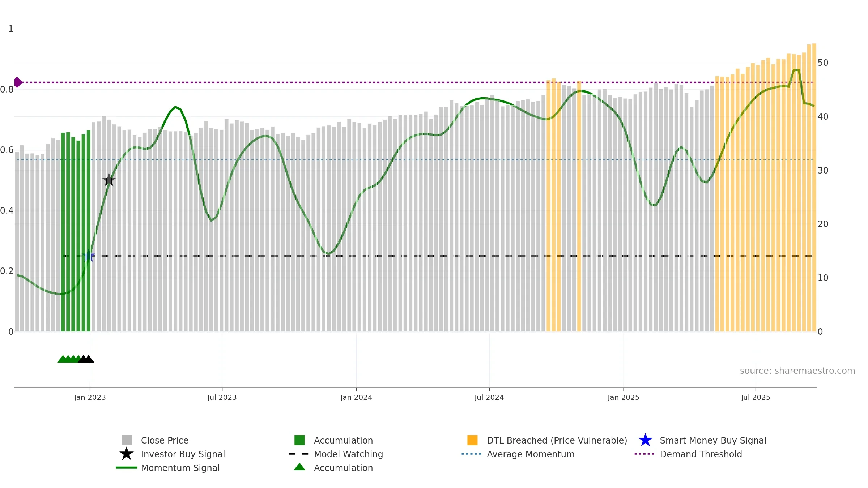The image size is (868, 488).
Task: Click the Jul 2025 axis label
Action: coord(756,398)
